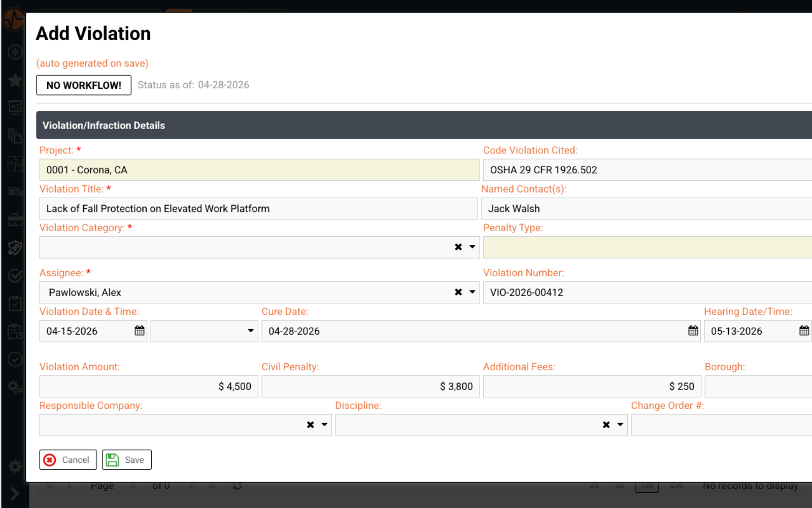The image size is (812, 508).
Task: Select 100 page size in background grid
Action: [647, 486]
